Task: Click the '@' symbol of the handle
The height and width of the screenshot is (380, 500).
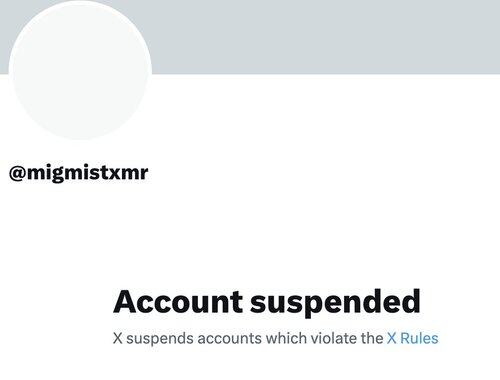Action: 17,173
